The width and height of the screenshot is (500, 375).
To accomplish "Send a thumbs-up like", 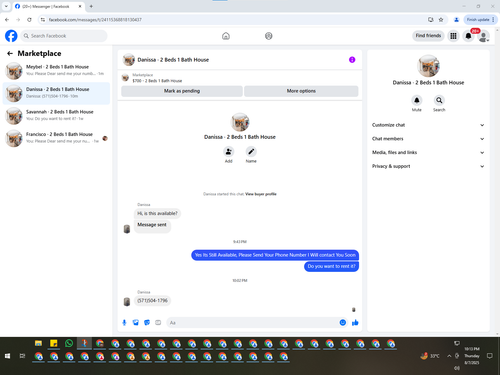I will [x=355, y=322].
